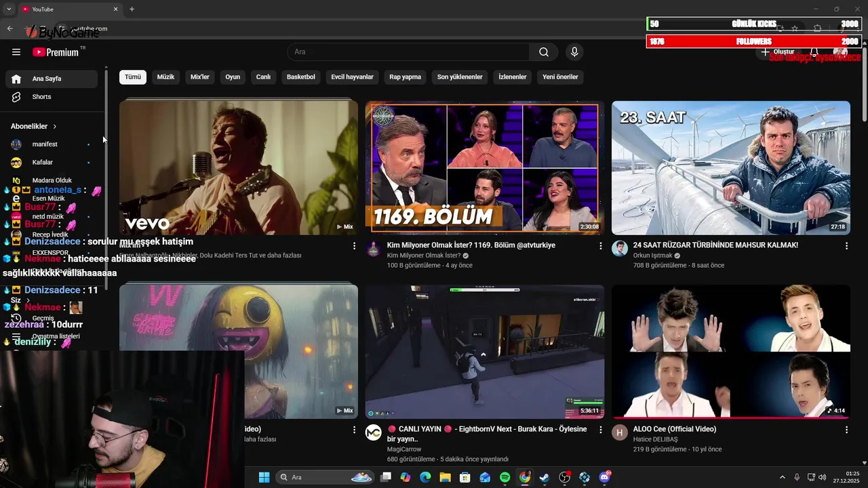
Task: Open the vevo guitar singer mix thumbnail
Action: click(x=239, y=167)
